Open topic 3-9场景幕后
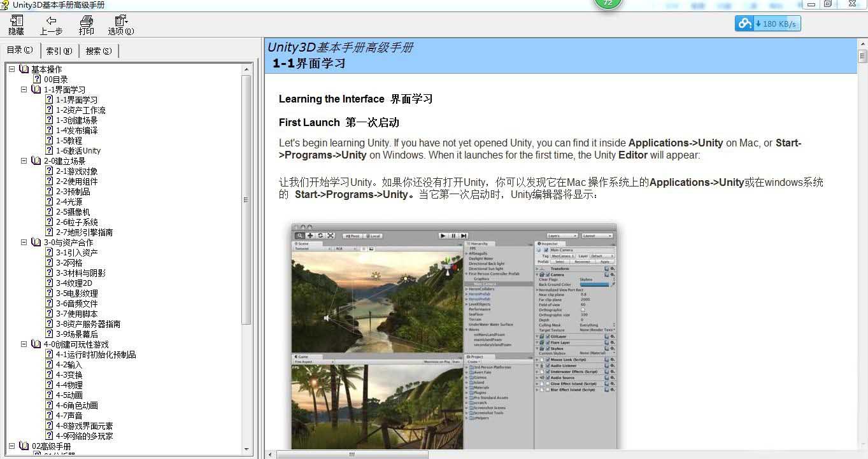868x459 pixels. pyautogui.click(x=76, y=334)
